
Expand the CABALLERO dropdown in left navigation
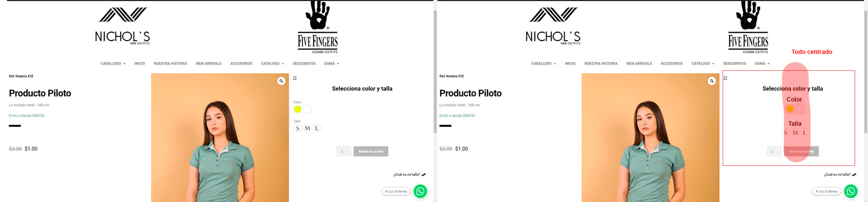point(113,63)
